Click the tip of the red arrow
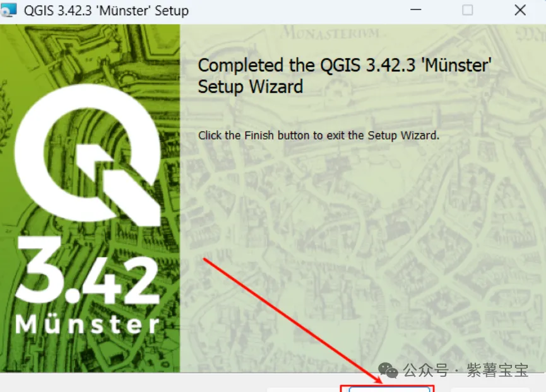 point(381,383)
